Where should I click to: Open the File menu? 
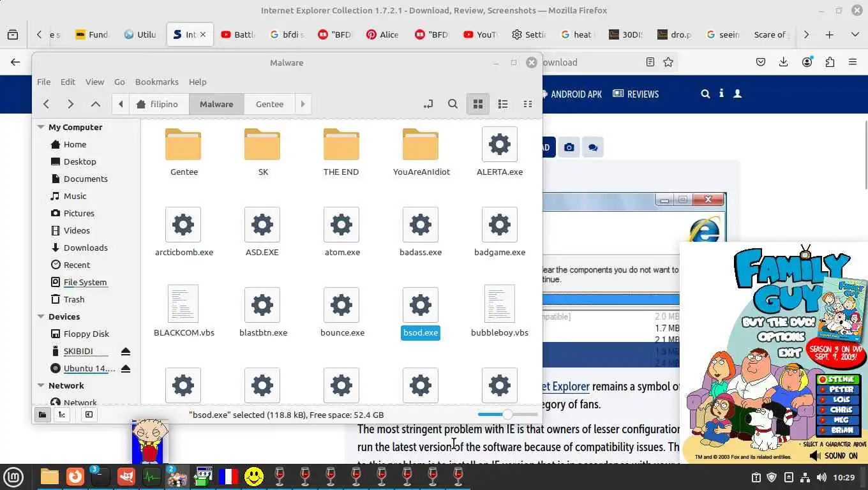(43, 82)
